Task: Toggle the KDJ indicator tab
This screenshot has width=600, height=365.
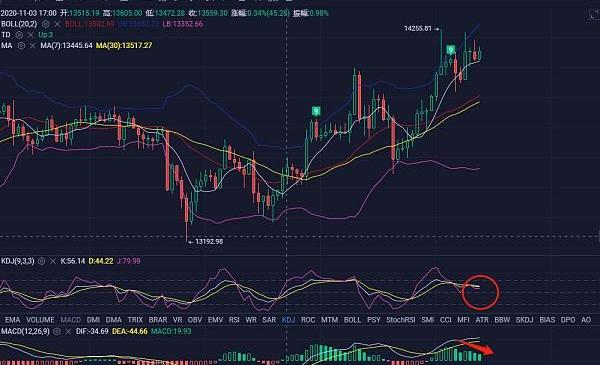Action: click(x=288, y=320)
